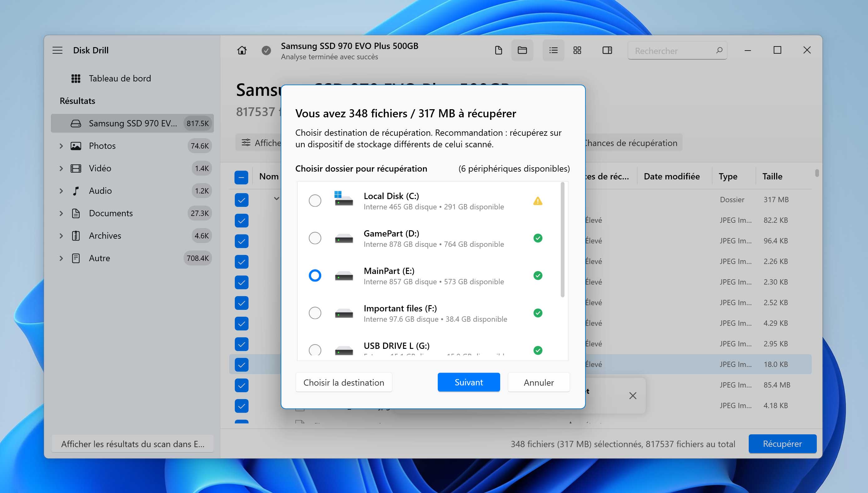Click Afficher les résultats du scan button
Screen dimensions: 868x493
click(x=132, y=444)
